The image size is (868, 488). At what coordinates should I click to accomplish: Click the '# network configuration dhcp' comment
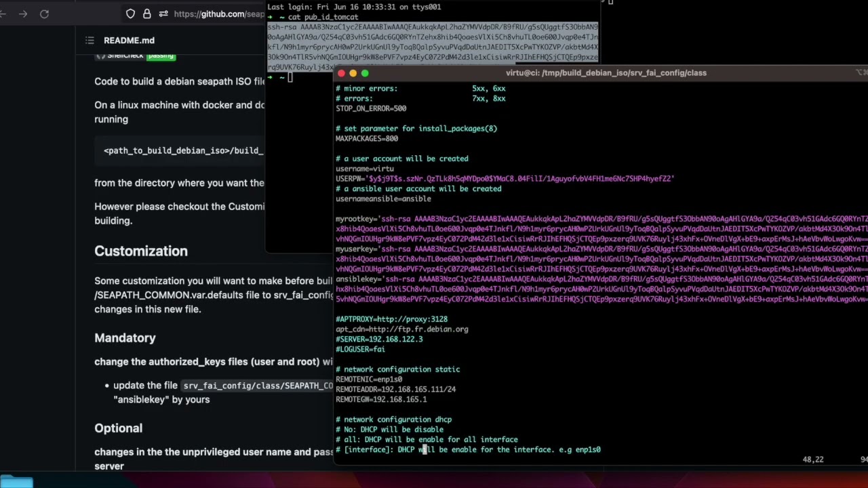pos(393,420)
